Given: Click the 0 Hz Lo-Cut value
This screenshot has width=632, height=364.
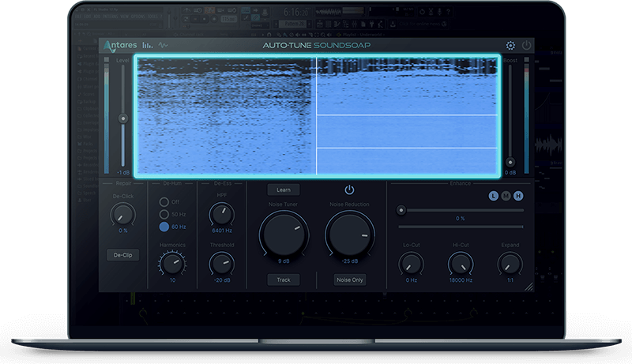Looking at the screenshot, I should 412,280.
